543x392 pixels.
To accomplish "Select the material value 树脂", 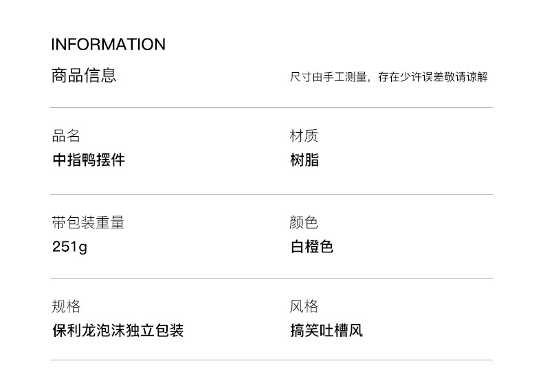I will pyautogui.click(x=304, y=160).
